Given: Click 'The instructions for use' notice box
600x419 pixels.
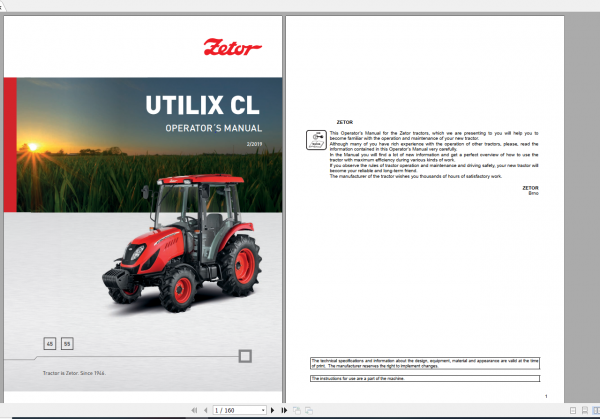Looking at the screenshot, I should 425,378.
